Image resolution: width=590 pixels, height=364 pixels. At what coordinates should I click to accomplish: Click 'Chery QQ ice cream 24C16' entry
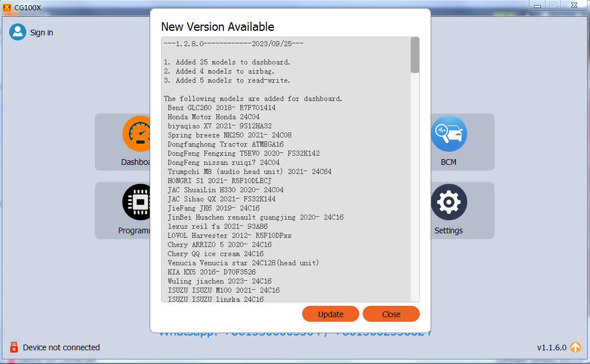tap(215, 254)
